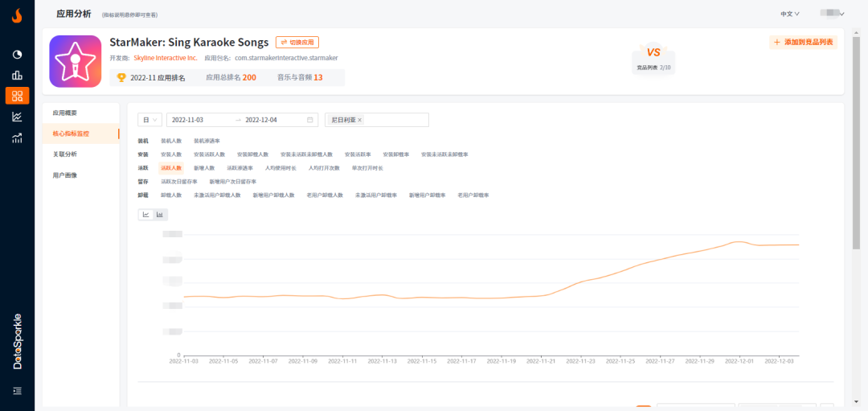Expand the user account dropdown
This screenshot has height=411, width=868.
coord(830,14)
